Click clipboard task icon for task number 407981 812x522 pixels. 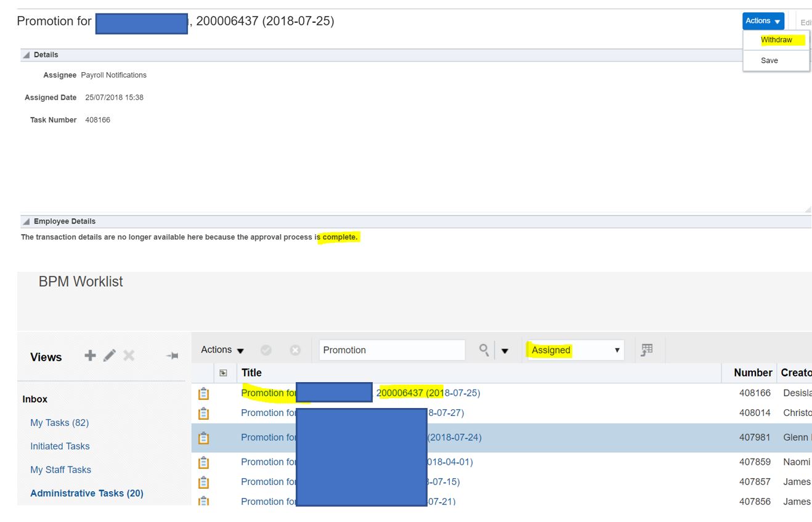(203, 438)
